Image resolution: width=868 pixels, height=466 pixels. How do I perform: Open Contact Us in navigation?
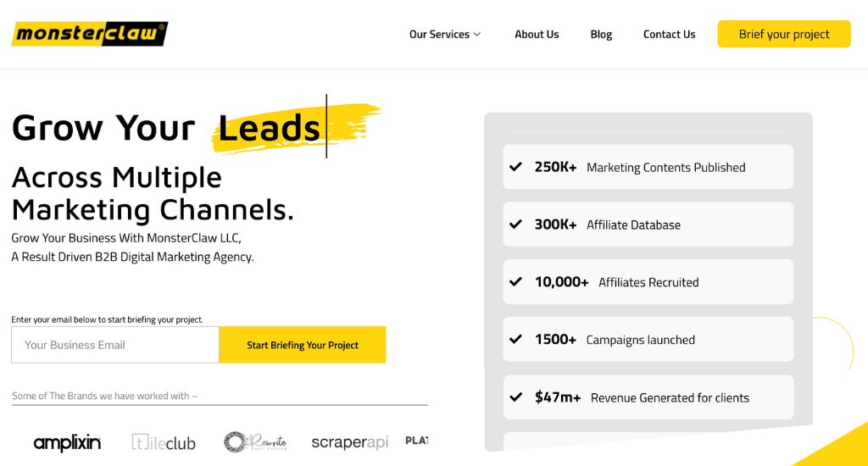point(669,35)
